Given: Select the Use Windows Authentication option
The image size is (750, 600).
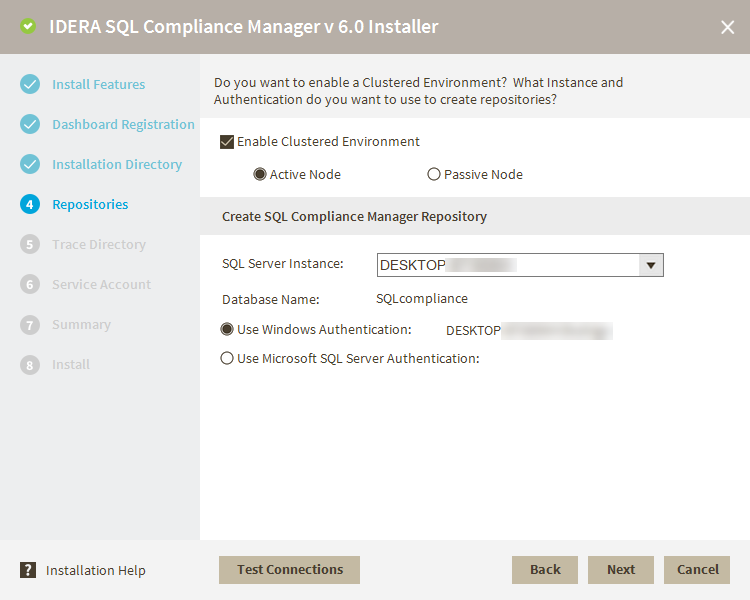Looking at the screenshot, I should (x=227, y=329).
